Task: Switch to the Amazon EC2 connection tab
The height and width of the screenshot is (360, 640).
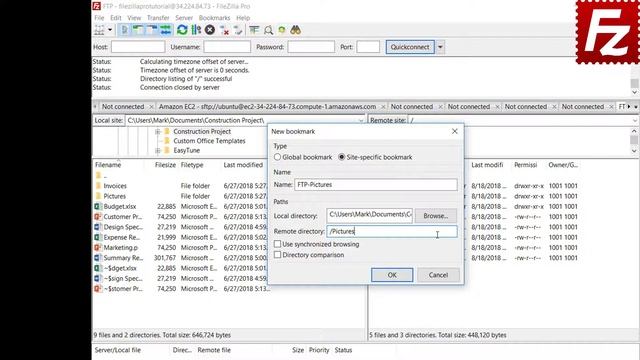Action: click(x=267, y=107)
